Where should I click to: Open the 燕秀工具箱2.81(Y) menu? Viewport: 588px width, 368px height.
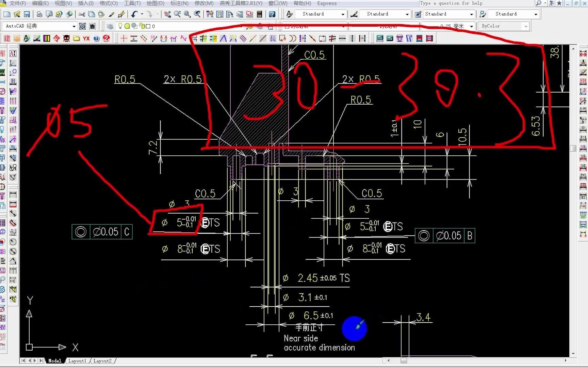(241, 3)
